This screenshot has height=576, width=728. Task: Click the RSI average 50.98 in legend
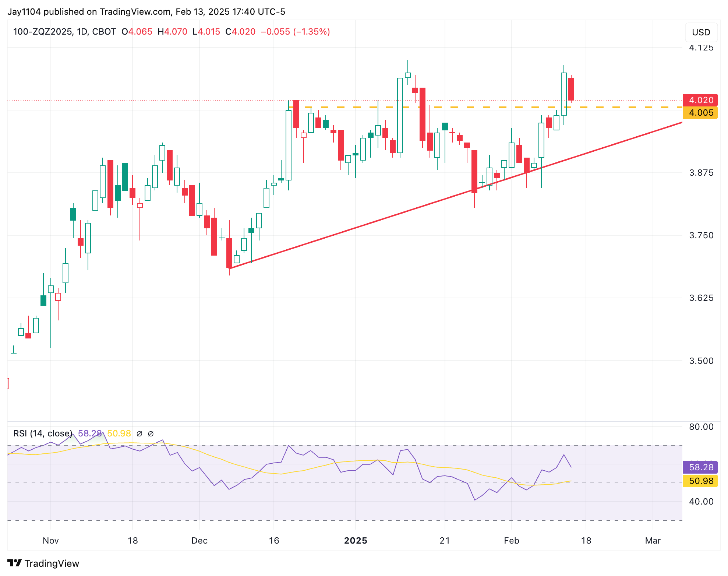(x=119, y=433)
